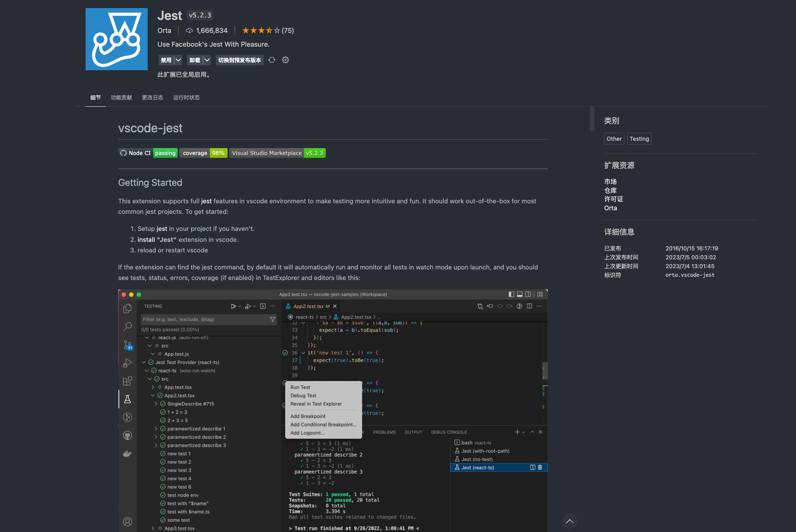Select Debug Test from the context menu
The width and height of the screenshot is (796, 532).
click(303, 396)
